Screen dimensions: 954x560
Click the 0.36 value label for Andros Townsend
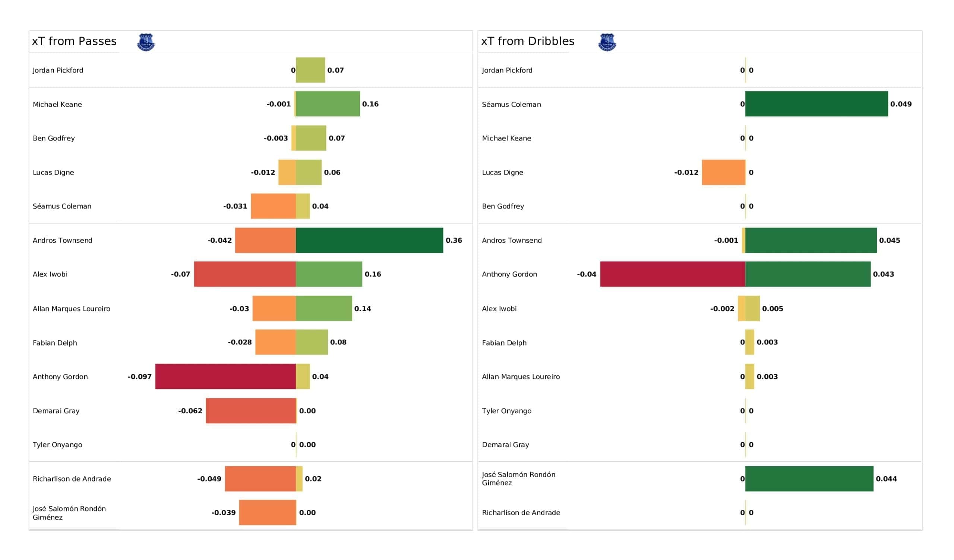click(x=454, y=240)
